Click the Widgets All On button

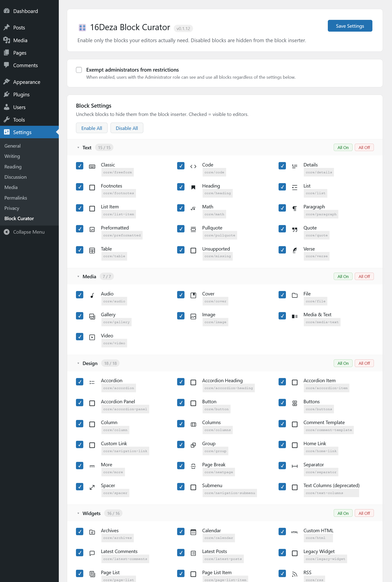pyautogui.click(x=343, y=513)
